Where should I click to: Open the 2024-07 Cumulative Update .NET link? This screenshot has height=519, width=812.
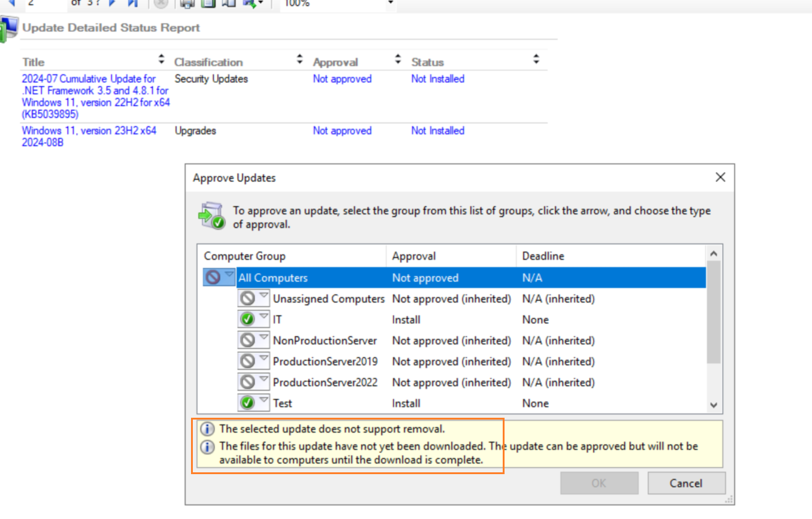click(96, 96)
